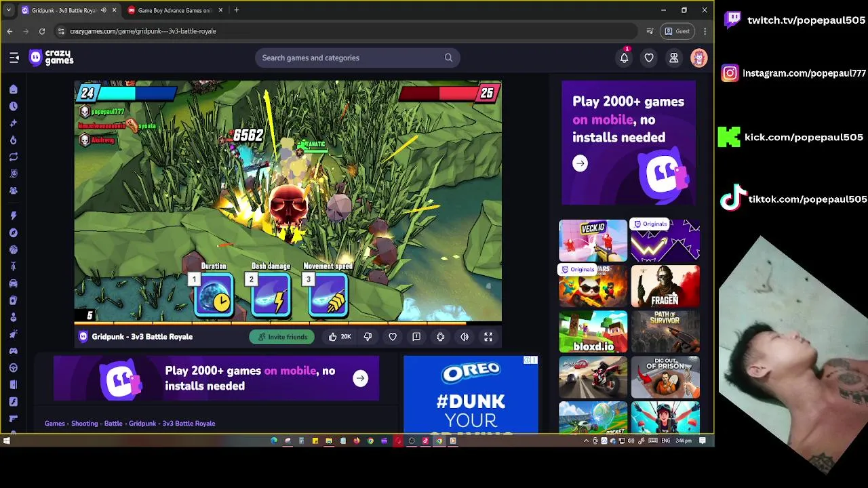Open Trending flame icon in sidebar
This screenshot has height=488, width=868.
point(13,140)
